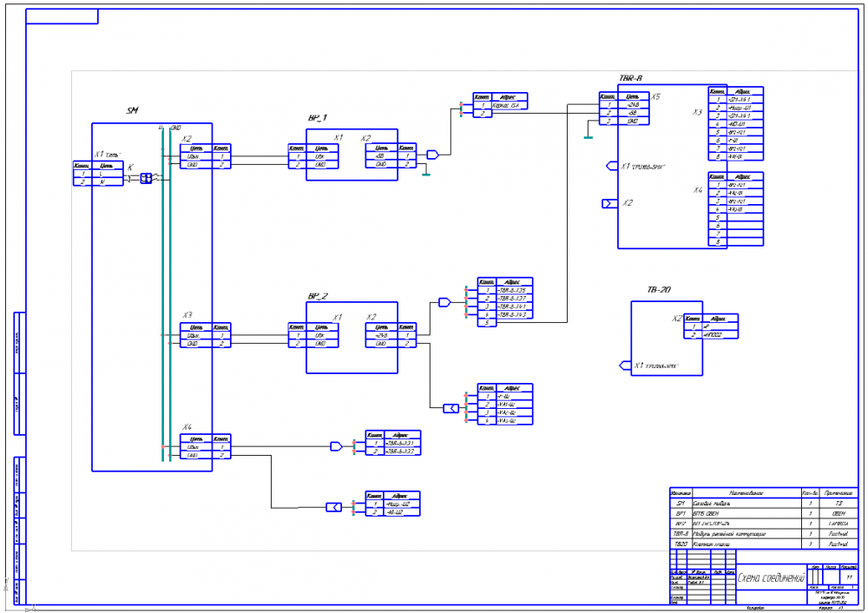Click the 'Схема соединений' title block text
868x613 pixels.
pos(770,577)
